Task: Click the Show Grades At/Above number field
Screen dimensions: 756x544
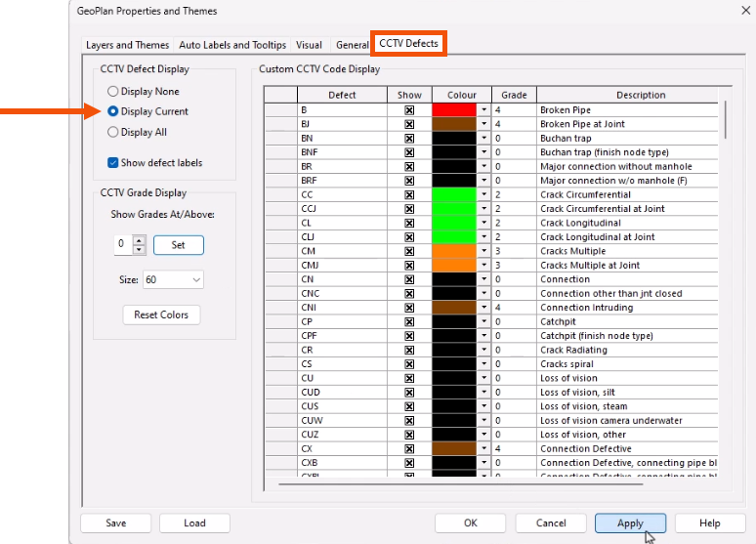Action: 123,245
